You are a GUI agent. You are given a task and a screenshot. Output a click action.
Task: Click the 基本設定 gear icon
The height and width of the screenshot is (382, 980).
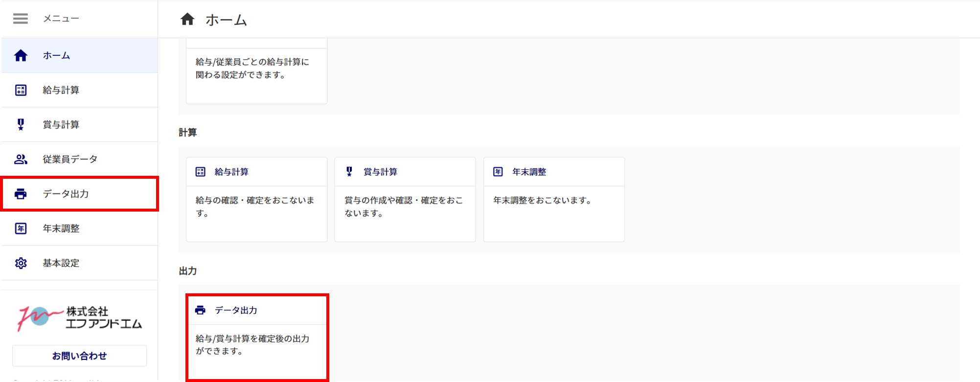tap(21, 263)
